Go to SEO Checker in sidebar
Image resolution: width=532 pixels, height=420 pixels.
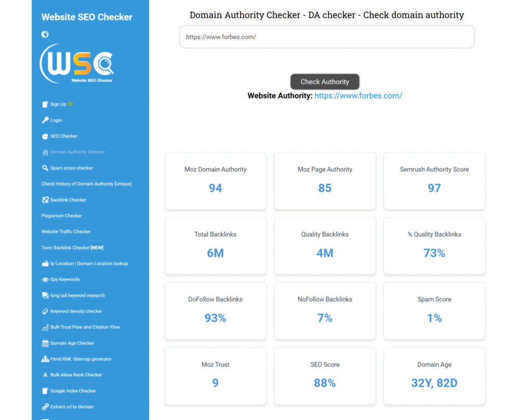pyautogui.click(x=90, y=136)
